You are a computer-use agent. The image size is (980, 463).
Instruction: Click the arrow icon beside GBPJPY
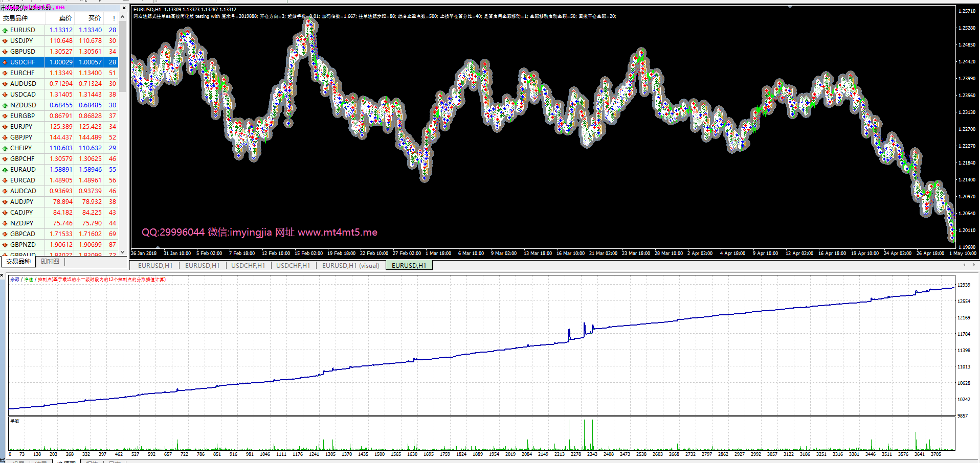coord(5,137)
